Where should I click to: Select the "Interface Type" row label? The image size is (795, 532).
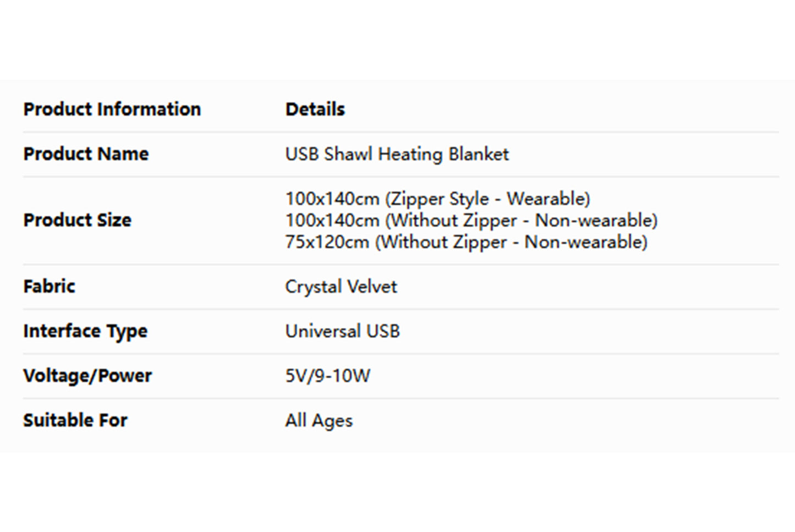coord(85,331)
